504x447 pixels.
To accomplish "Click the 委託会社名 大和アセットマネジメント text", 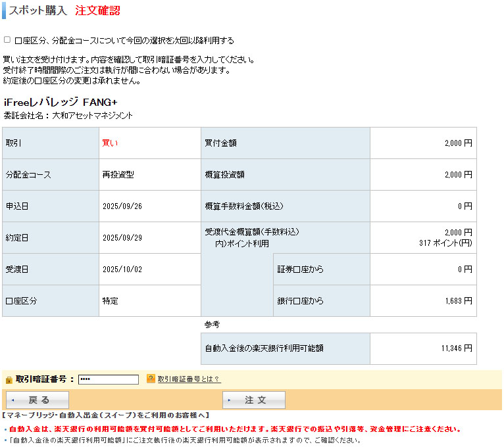I will pyautogui.click(x=68, y=116).
